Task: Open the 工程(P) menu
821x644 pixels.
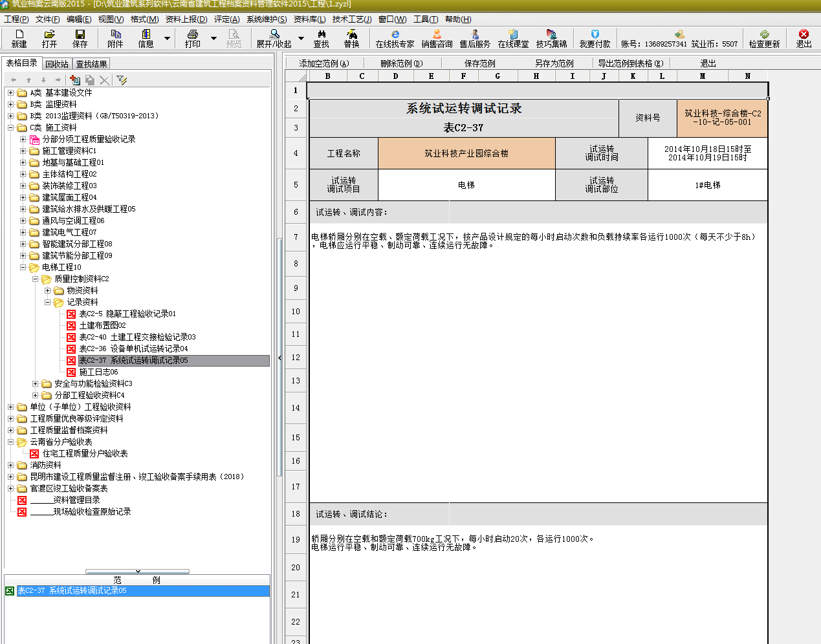Action: pyautogui.click(x=16, y=19)
